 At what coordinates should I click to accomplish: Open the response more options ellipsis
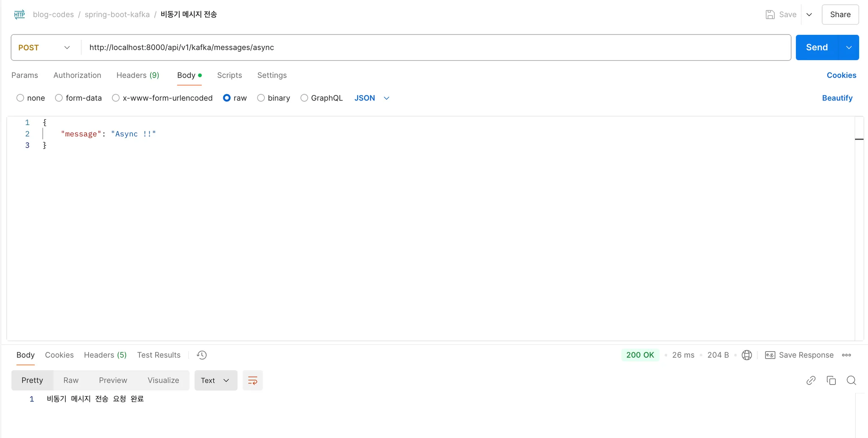846,355
